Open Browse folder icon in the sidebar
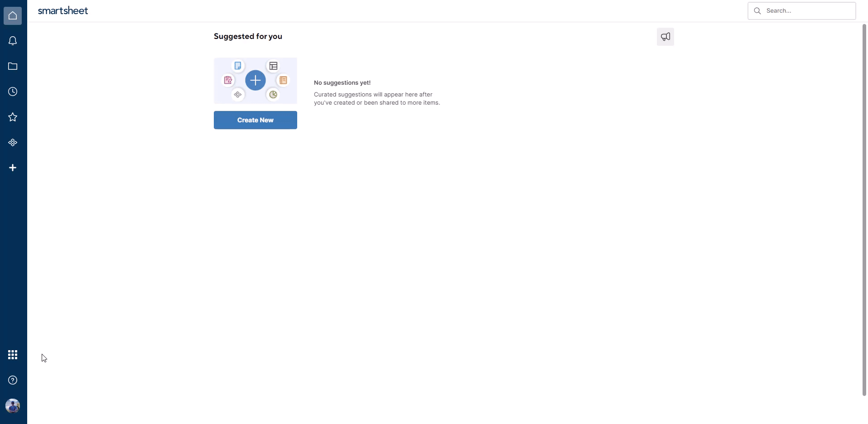868x424 pixels. click(13, 67)
